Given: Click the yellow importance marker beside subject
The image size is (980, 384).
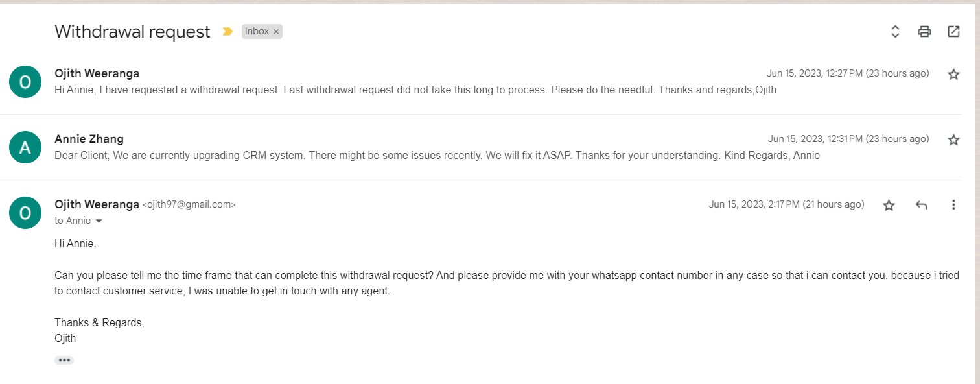Looking at the screenshot, I should click(227, 31).
